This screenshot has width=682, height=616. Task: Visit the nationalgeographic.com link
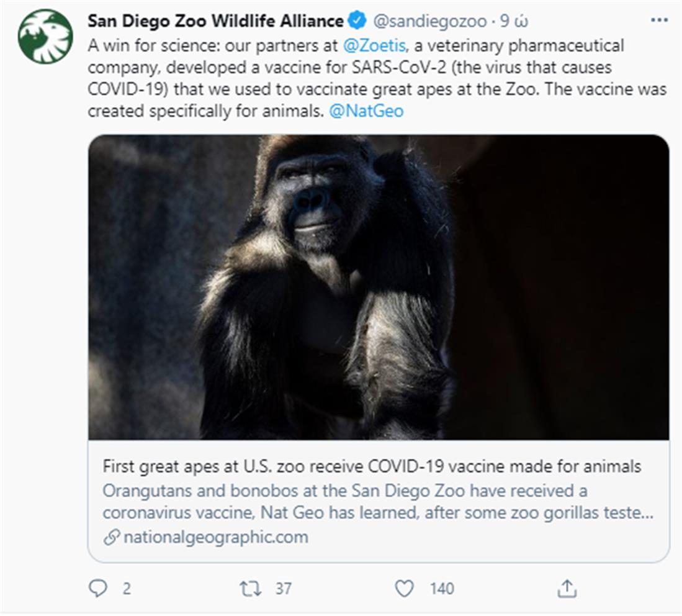point(215,537)
